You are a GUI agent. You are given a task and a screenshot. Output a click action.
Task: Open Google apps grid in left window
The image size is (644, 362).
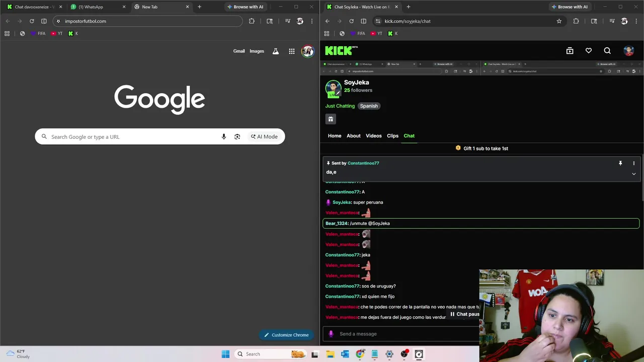point(291,51)
